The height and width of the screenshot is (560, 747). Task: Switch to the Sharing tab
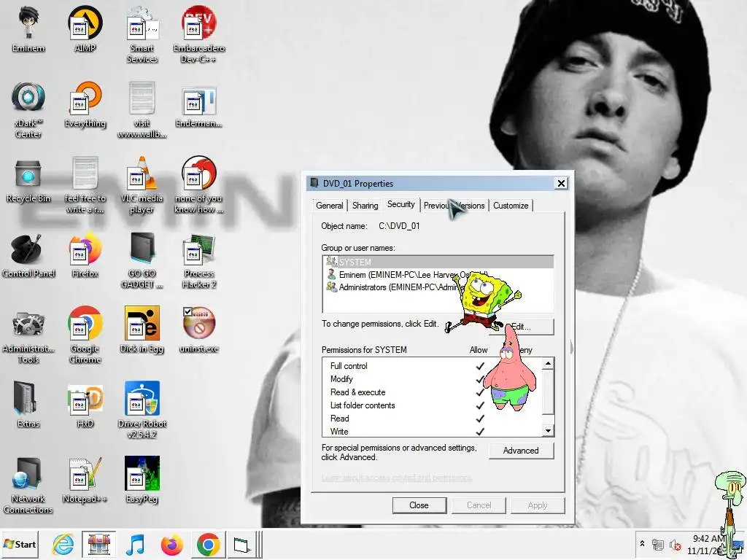click(x=365, y=206)
